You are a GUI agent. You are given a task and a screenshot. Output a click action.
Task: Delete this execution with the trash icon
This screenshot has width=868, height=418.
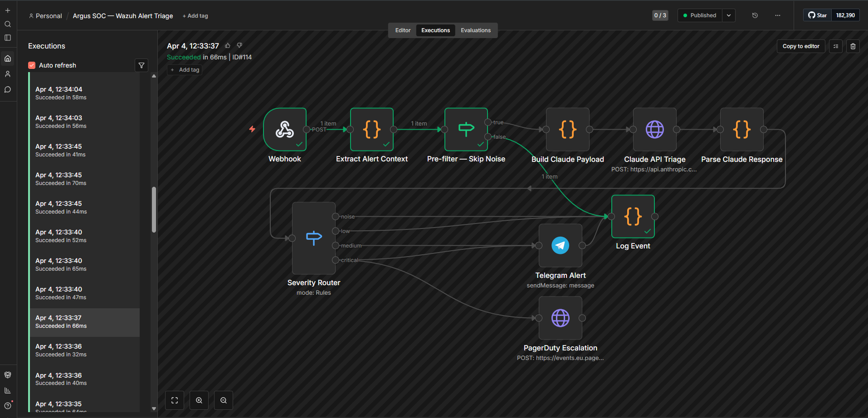[x=853, y=46]
